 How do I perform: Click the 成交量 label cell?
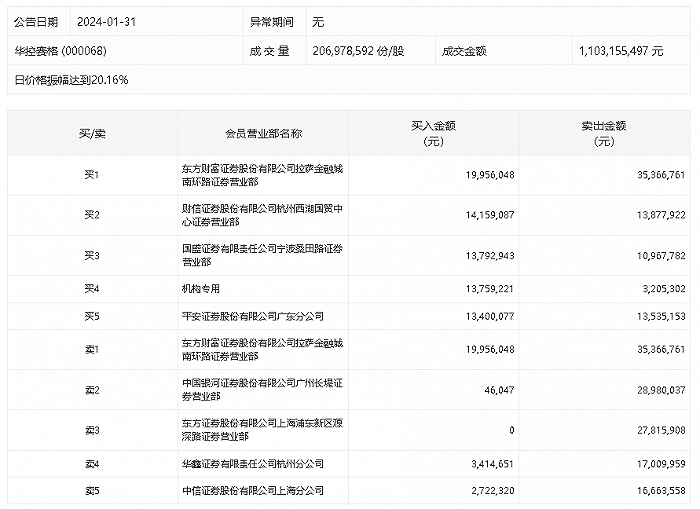[269, 51]
